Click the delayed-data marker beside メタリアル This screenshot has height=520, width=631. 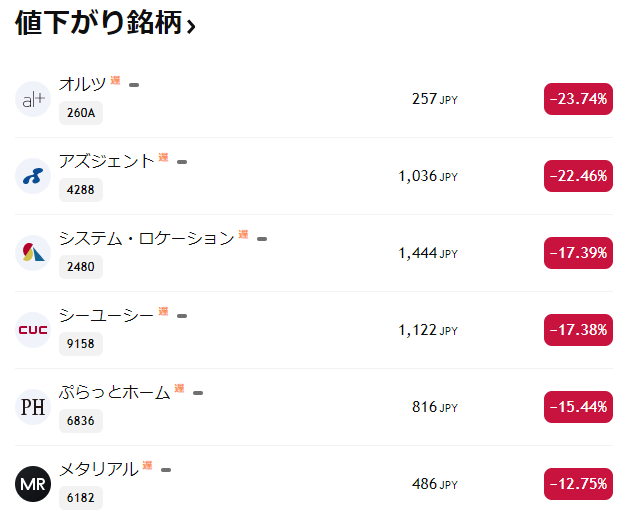tap(147, 465)
